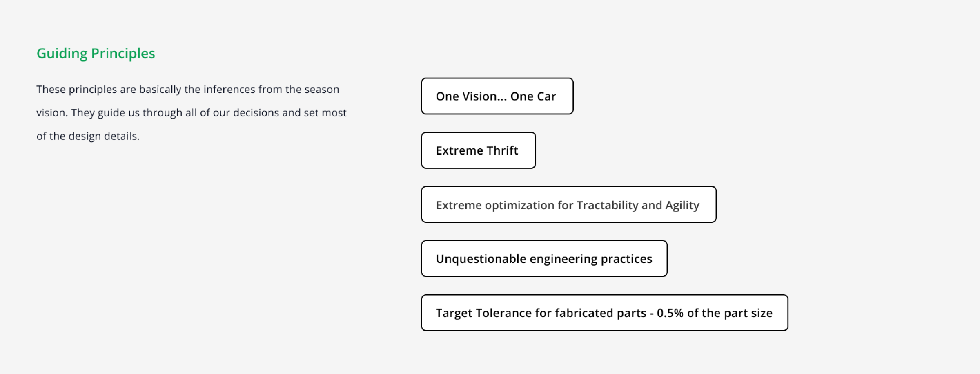Click the Target Tolerance for fabricated parts box
Viewport: 980px width, 374px height.
[x=604, y=313]
